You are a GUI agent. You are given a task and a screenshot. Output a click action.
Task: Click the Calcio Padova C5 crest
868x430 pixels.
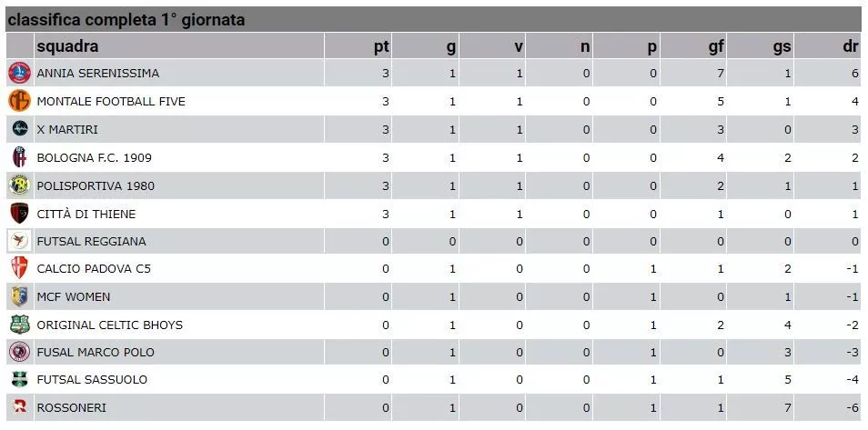click(19, 268)
